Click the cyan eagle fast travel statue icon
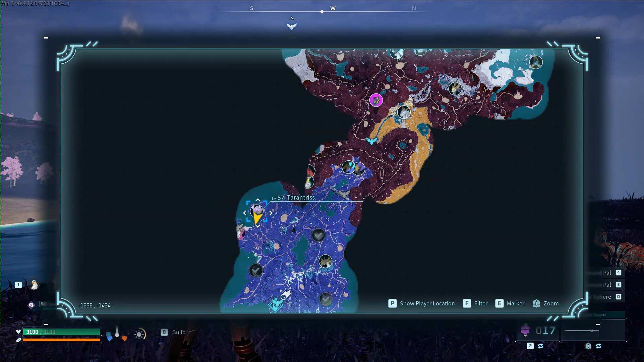The width and height of the screenshot is (644, 362). 371,141
